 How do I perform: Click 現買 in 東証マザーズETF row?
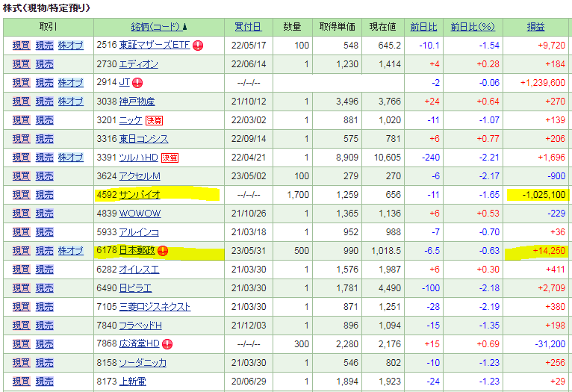coord(21,46)
